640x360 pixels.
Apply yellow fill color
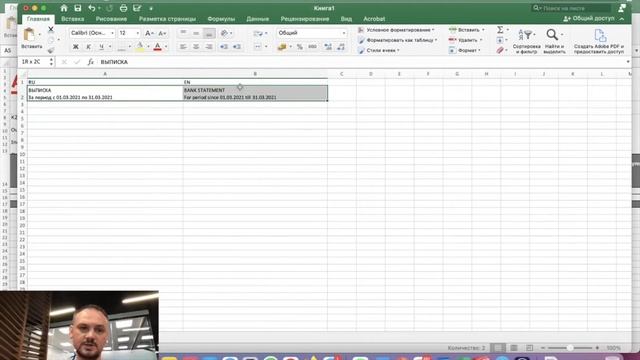[140, 47]
